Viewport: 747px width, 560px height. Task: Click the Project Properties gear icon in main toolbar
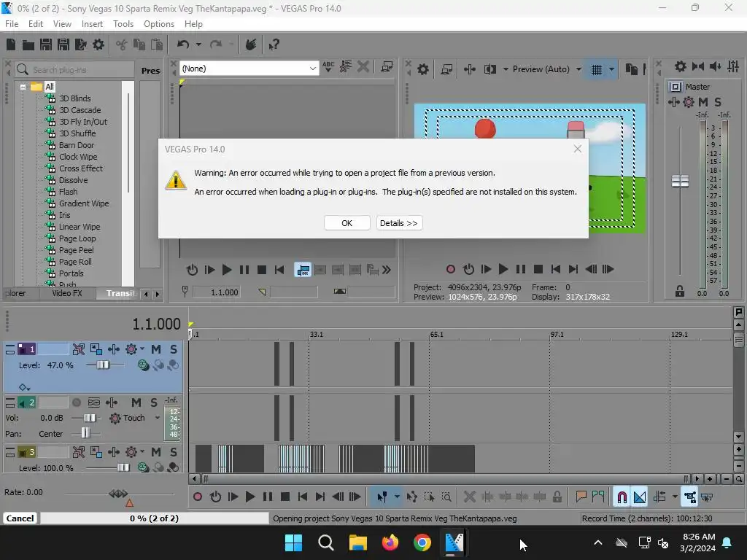98,44
